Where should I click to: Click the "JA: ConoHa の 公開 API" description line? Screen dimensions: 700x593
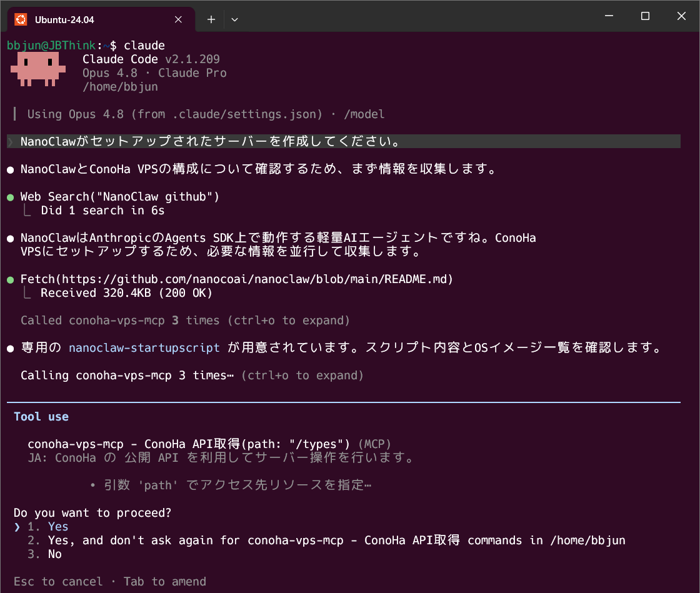point(221,458)
